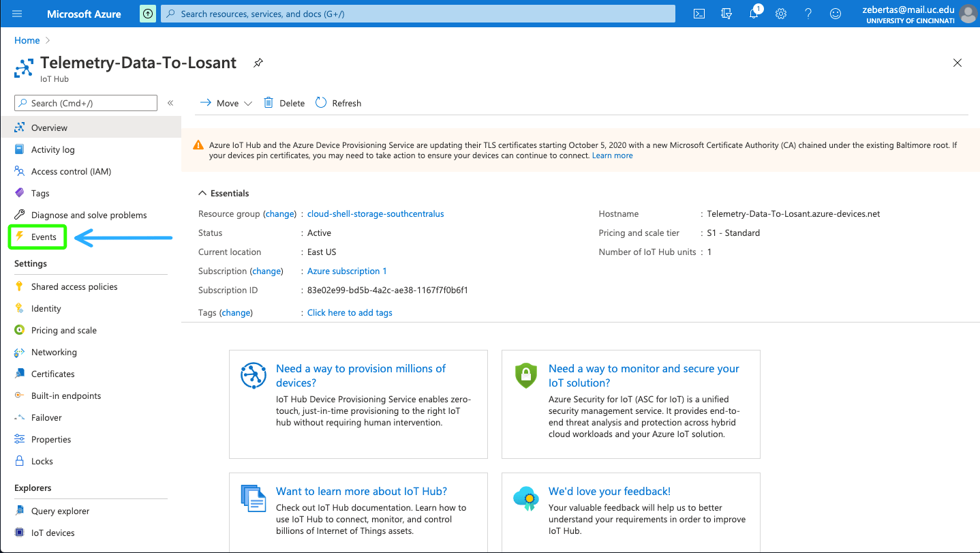This screenshot has width=980, height=553.
Task: Change the tags link
Action: 236,312
